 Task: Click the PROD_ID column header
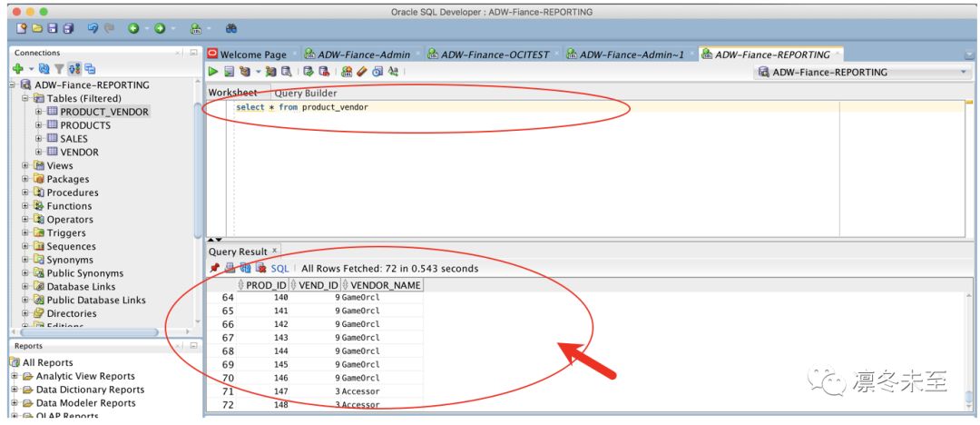tap(262, 285)
